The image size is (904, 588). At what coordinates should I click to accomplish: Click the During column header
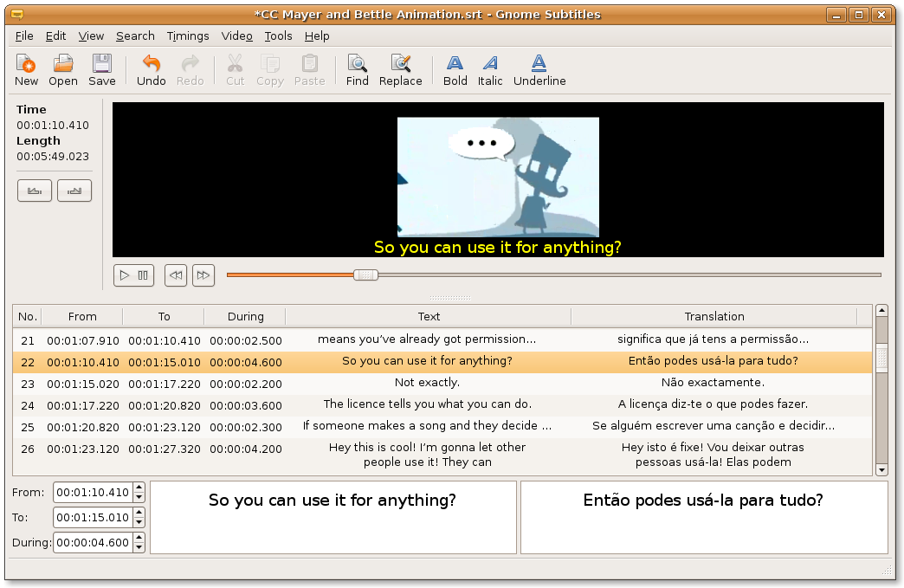[245, 316]
